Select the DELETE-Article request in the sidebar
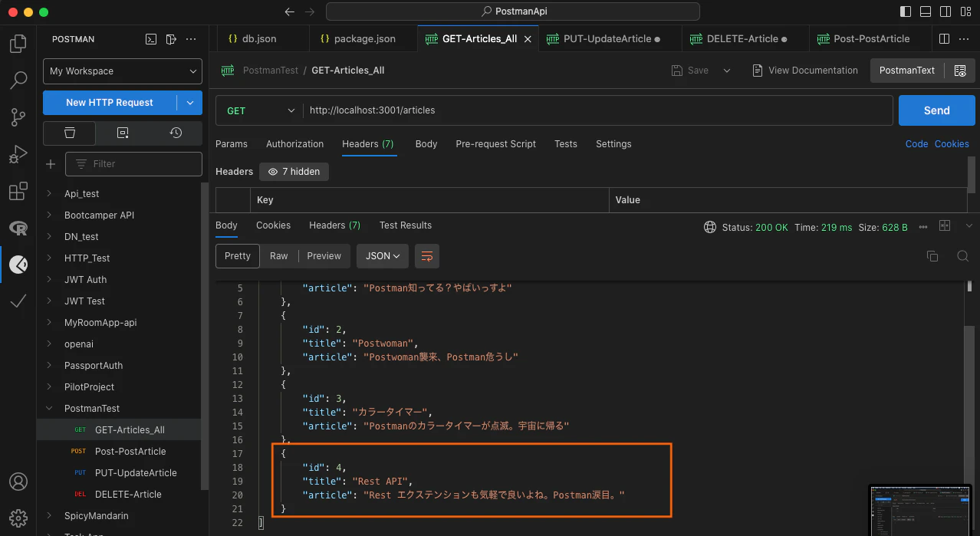The height and width of the screenshot is (536, 980). coord(128,495)
